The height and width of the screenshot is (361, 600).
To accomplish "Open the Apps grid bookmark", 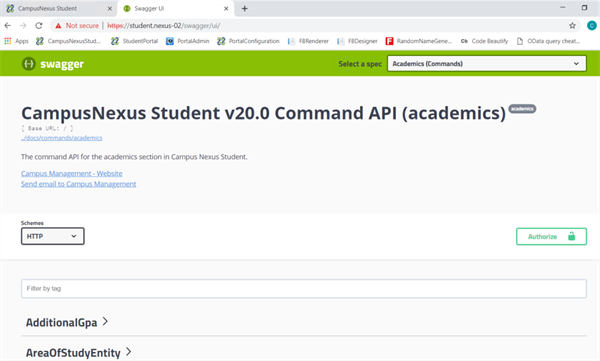I will click(16, 41).
